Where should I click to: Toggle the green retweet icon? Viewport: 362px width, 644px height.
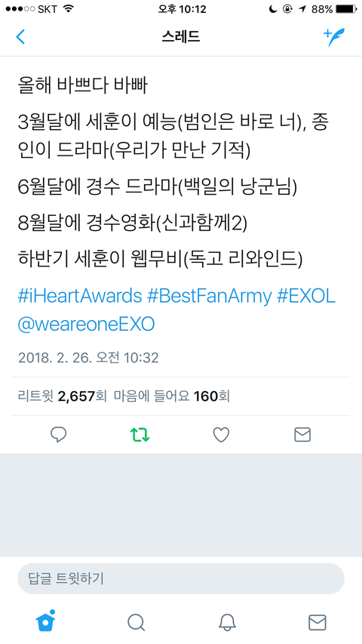click(x=140, y=435)
